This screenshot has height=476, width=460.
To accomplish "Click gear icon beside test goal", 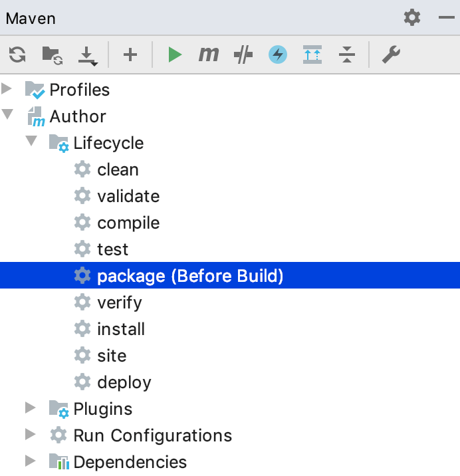I will point(82,249).
